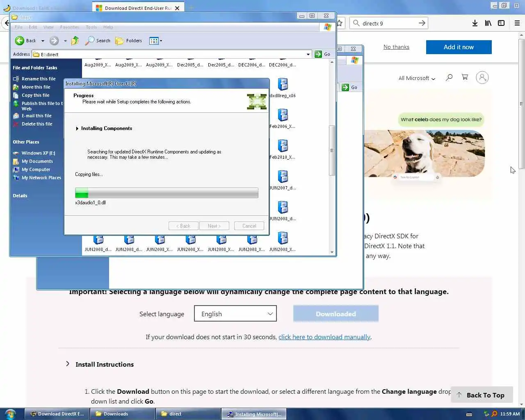Toggle the browser sidebar icon

[501, 23]
